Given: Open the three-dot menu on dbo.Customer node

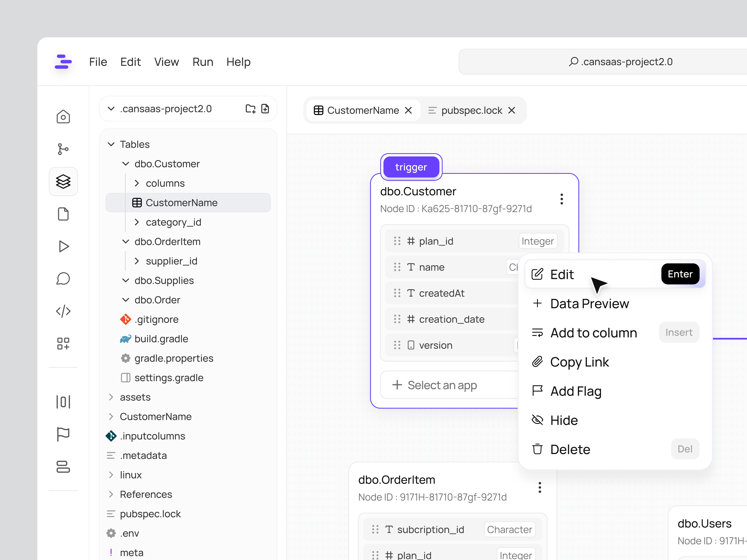Looking at the screenshot, I should pyautogui.click(x=562, y=199).
